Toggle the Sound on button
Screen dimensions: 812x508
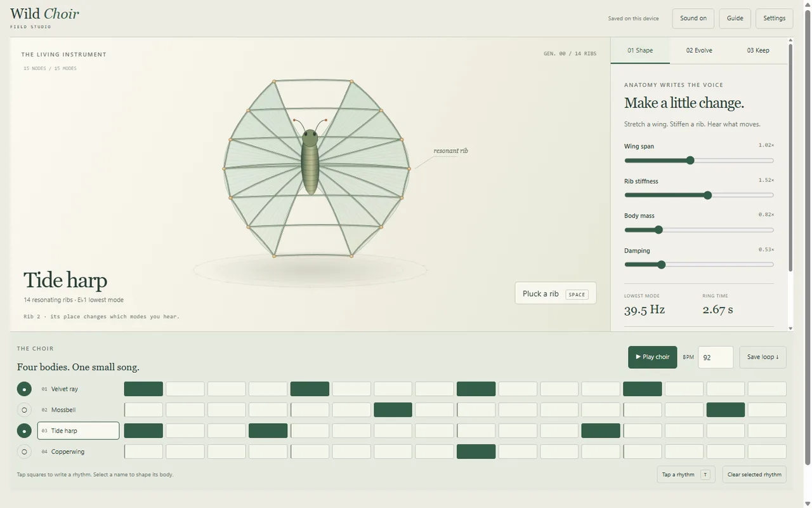[x=693, y=18]
